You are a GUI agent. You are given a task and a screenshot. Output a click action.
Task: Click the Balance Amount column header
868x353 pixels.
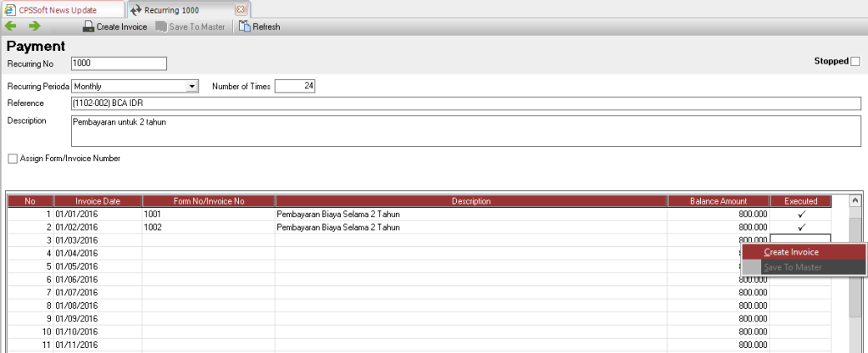click(x=718, y=201)
